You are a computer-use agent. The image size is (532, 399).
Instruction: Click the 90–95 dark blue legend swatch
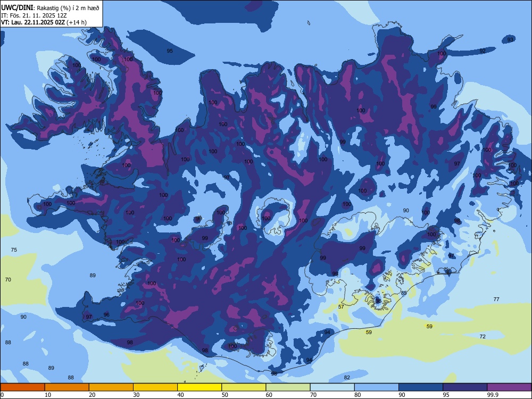point(421,387)
